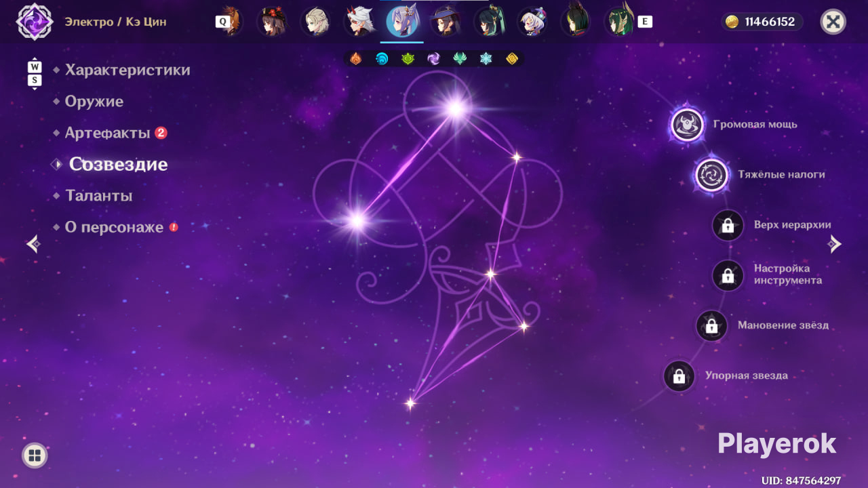Click the locked Верх иерархии node

728,225
